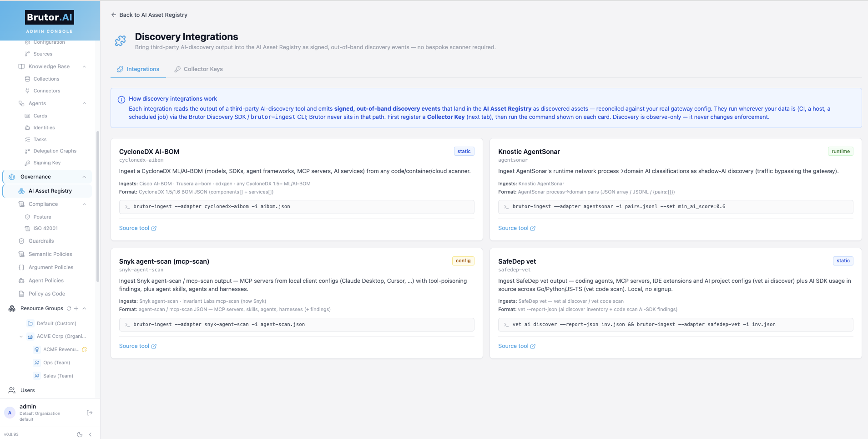Click the Users sidebar icon

[12, 390]
